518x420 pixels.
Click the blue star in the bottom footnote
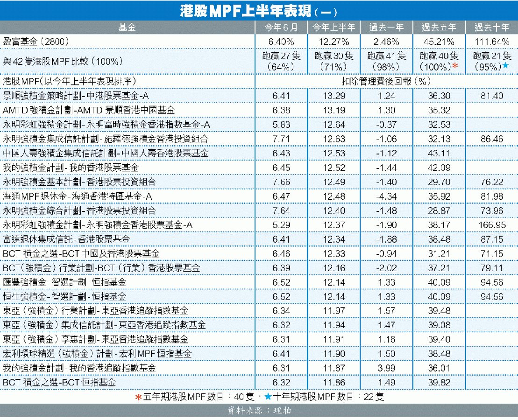267,397
